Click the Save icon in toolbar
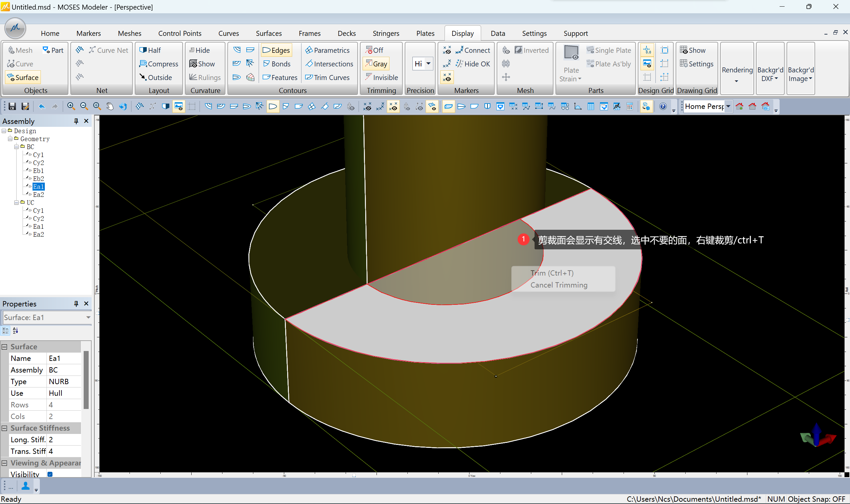 [12, 107]
